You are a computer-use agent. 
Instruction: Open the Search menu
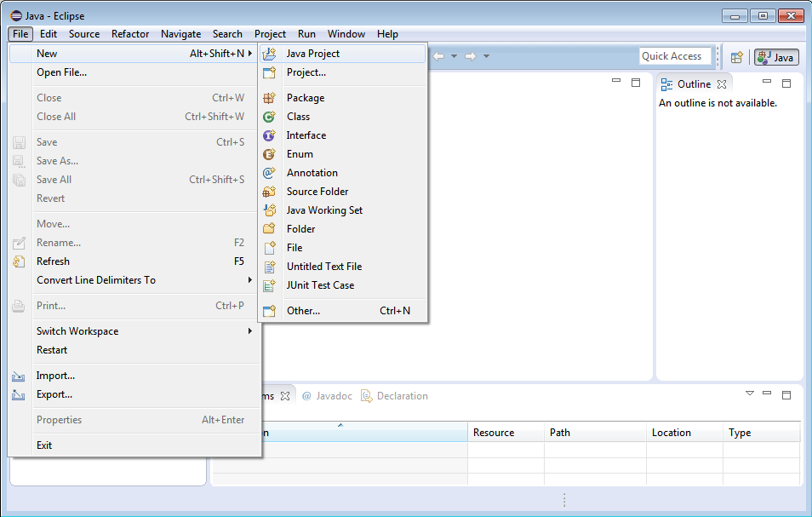click(x=227, y=34)
